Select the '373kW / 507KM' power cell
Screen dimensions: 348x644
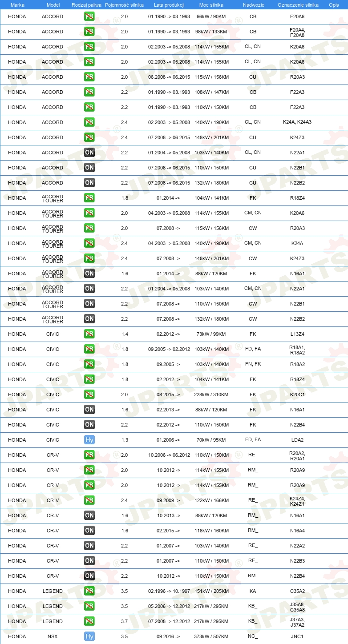211,636
